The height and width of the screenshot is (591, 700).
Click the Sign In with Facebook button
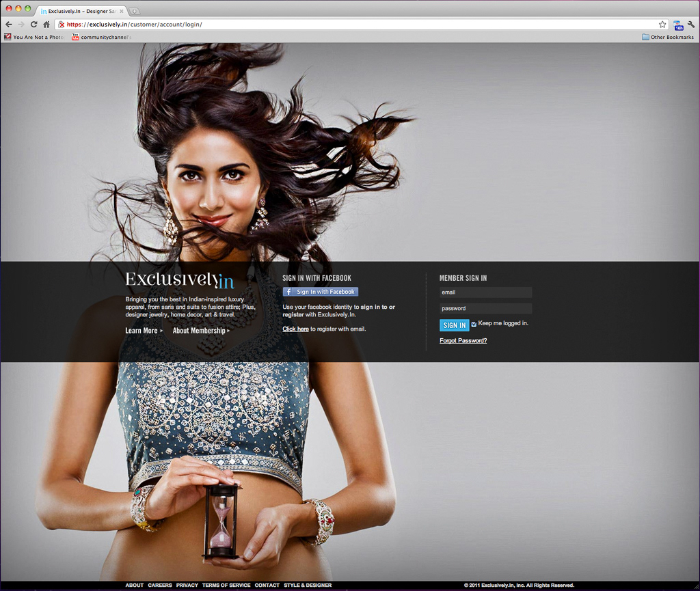tap(321, 292)
